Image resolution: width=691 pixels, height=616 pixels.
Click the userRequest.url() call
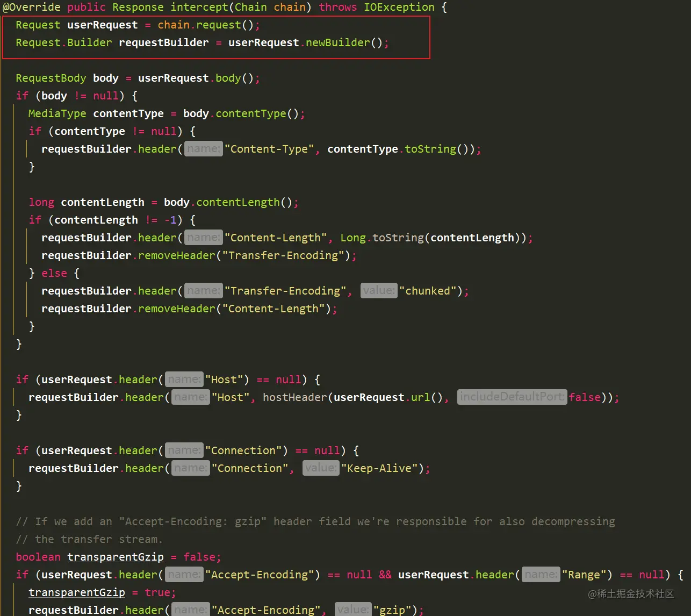tap(389, 397)
